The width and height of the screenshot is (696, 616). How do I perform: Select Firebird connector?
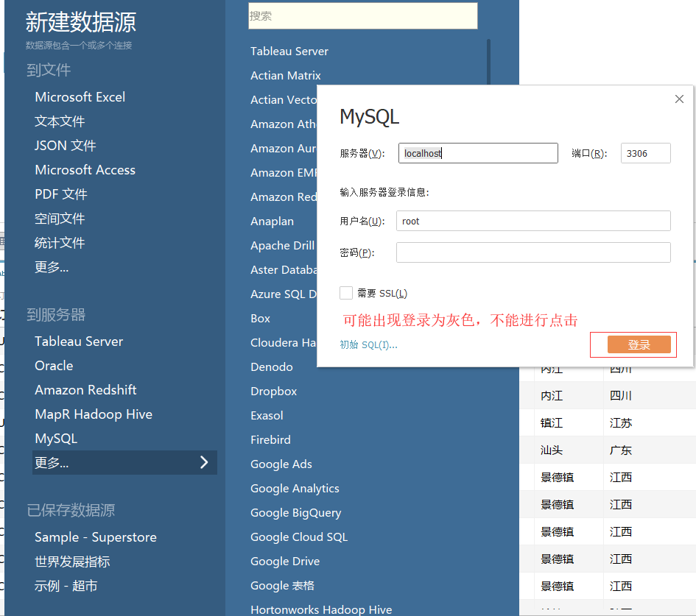point(270,439)
